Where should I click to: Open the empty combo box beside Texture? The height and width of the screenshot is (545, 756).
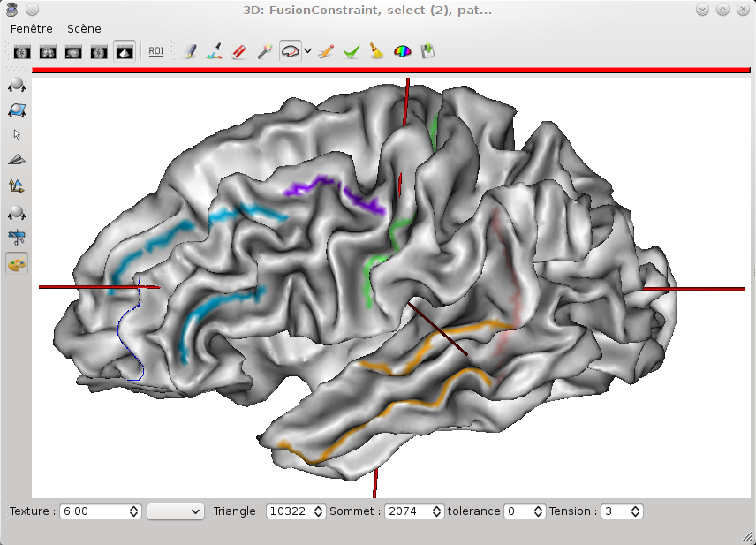pyautogui.click(x=175, y=511)
